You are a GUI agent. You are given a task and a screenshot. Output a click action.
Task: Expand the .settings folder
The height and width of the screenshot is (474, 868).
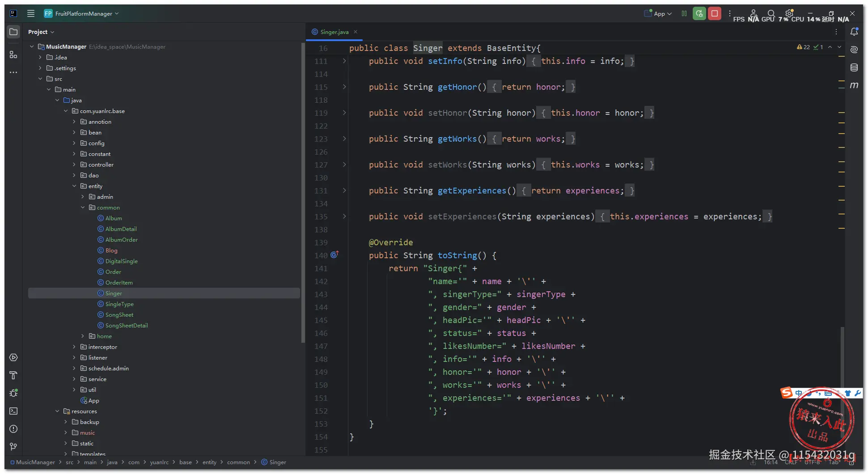(40, 68)
